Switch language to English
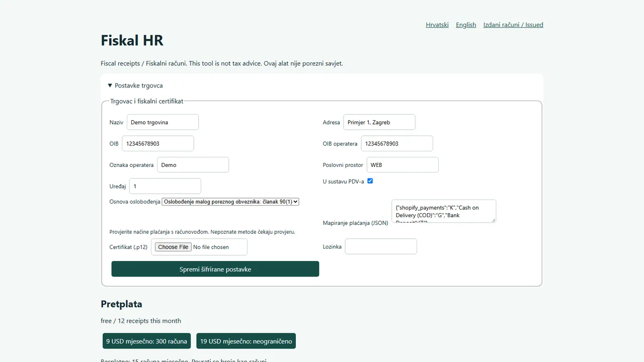This screenshot has width=644, height=362. pos(466,25)
